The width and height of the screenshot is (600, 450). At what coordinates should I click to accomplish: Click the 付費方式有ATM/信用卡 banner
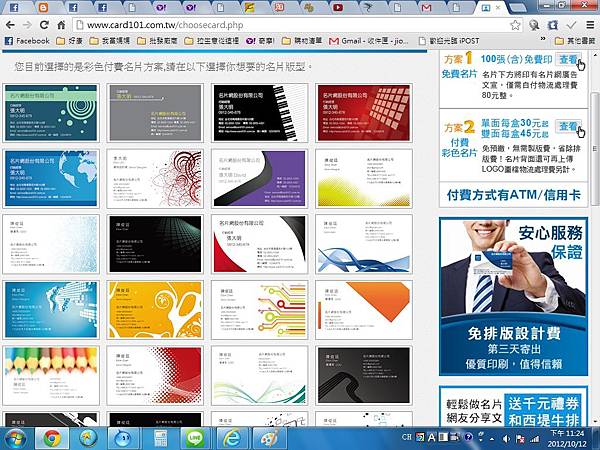pos(514,195)
